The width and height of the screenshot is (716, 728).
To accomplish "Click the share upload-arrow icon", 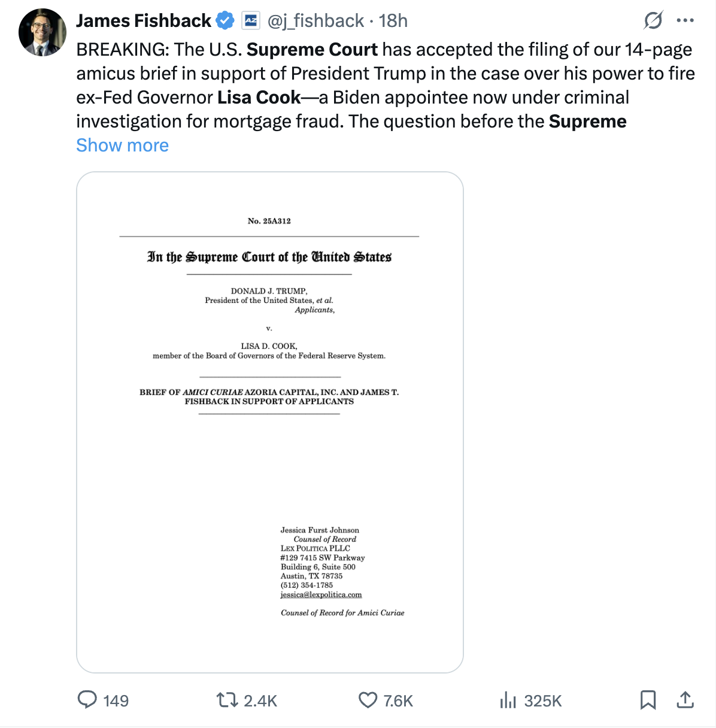I will click(x=685, y=700).
